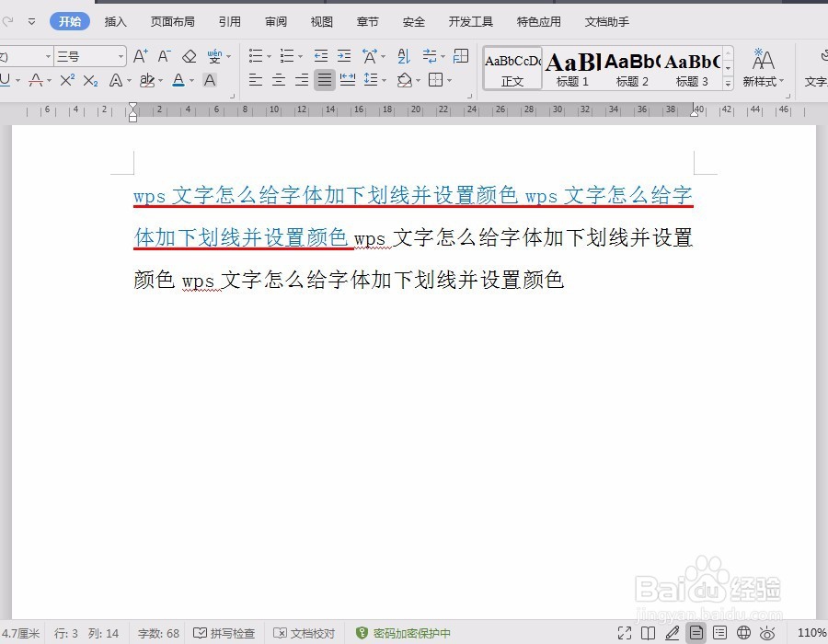The width and height of the screenshot is (828, 644).
Task: Increase paragraph indent
Action: [x=344, y=55]
